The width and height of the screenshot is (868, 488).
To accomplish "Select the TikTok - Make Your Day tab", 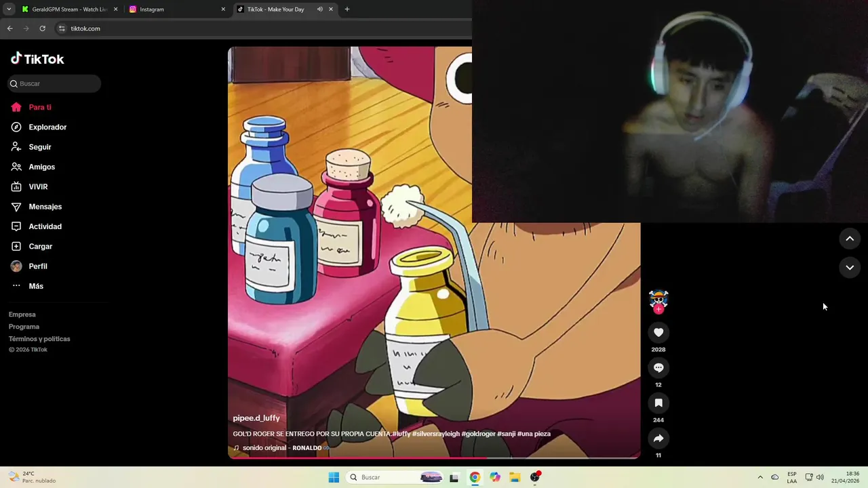I will coord(275,9).
